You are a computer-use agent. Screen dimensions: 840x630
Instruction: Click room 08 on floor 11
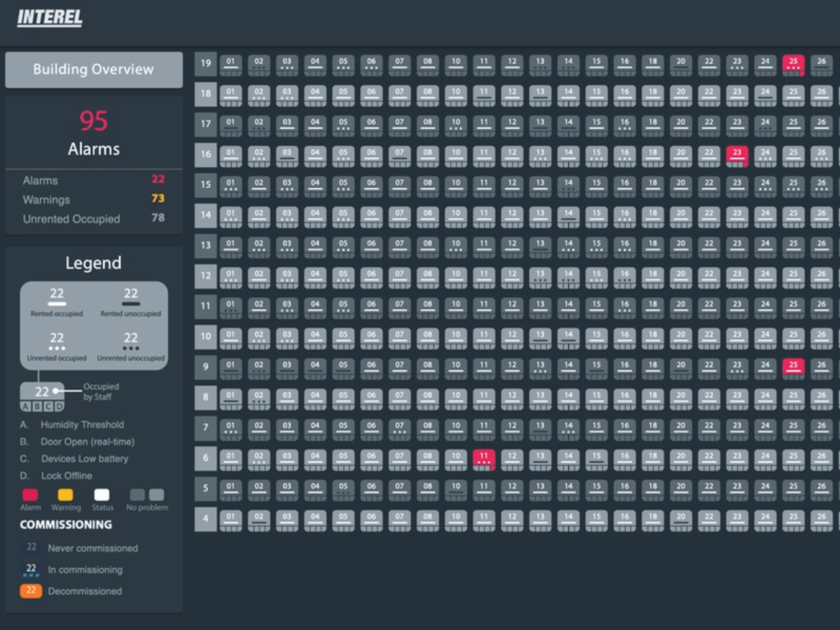[428, 307]
